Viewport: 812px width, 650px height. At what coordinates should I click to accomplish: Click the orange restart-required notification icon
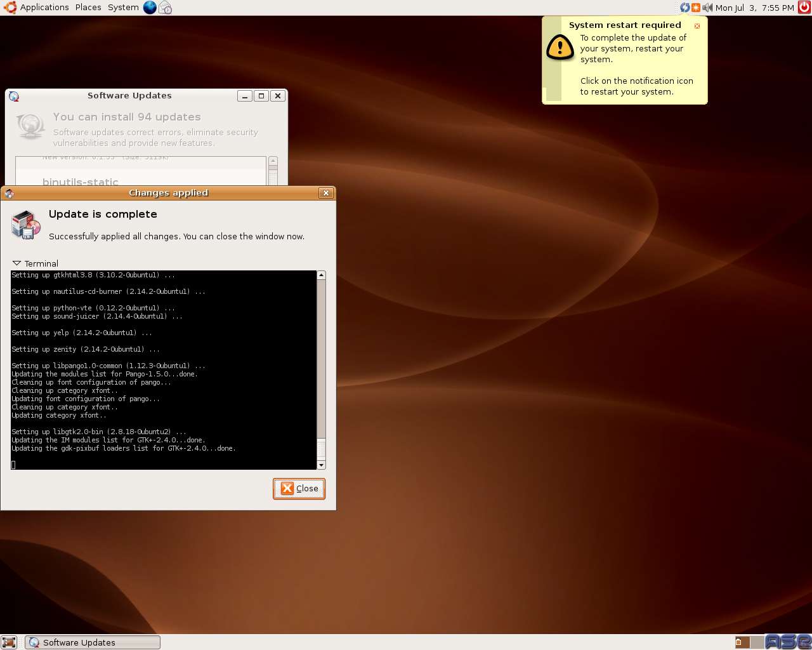coord(696,8)
